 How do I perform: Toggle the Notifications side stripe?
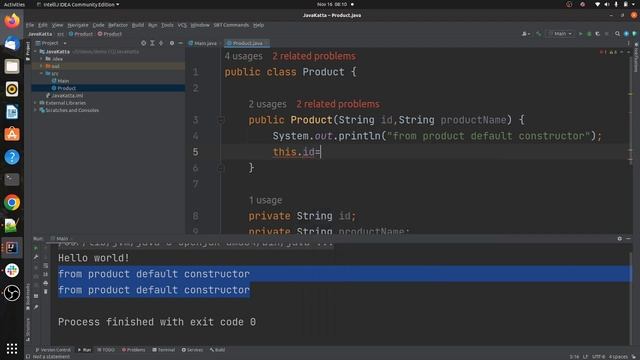coord(636,57)
